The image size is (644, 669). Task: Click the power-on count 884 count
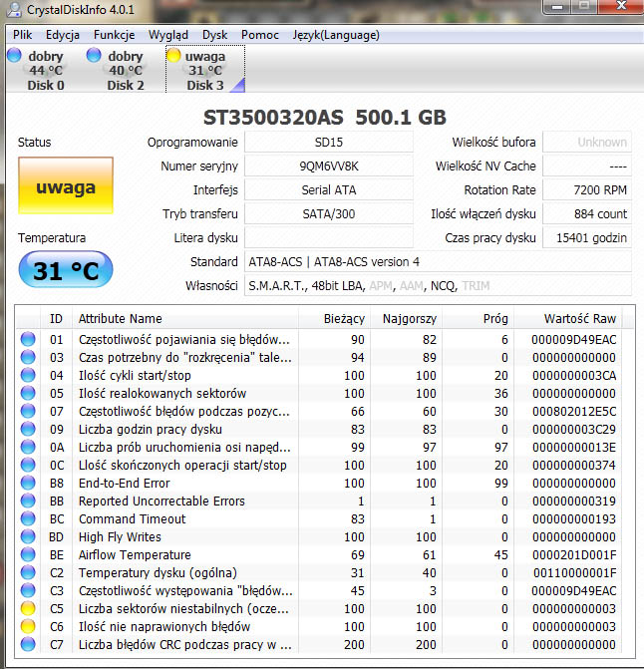coord(587,213)
